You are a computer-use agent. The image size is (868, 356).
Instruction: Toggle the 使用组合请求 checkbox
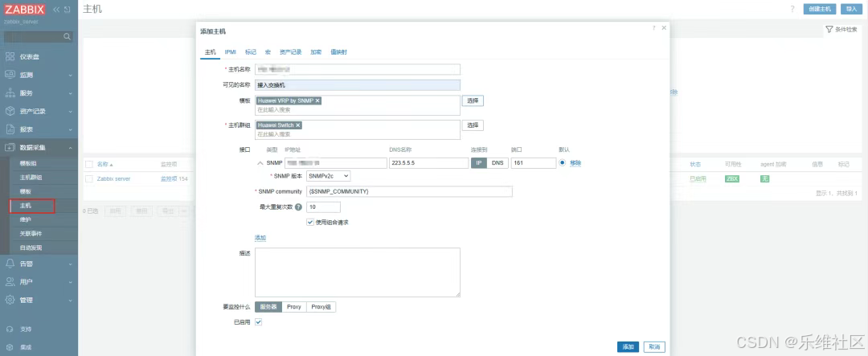310,222
